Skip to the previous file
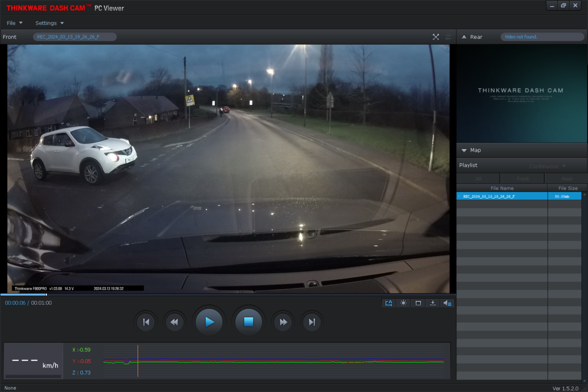Screen dimensions: 588x392 point(146,322)
